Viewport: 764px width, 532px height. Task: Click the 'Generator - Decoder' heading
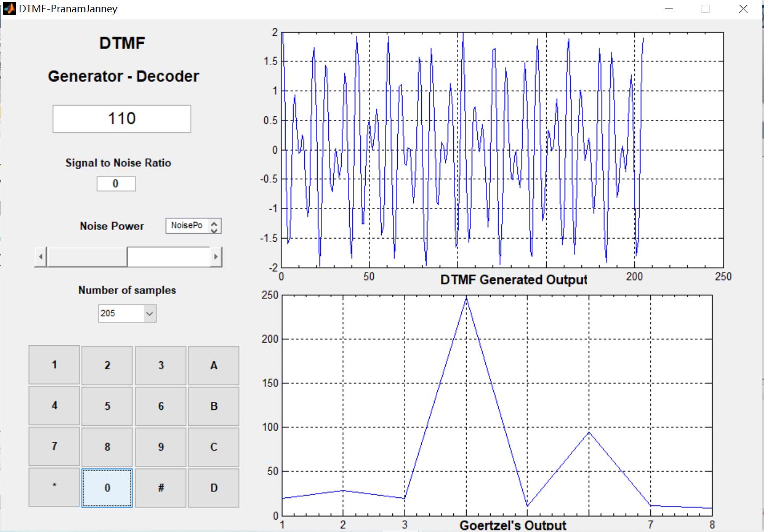point(123,76)
